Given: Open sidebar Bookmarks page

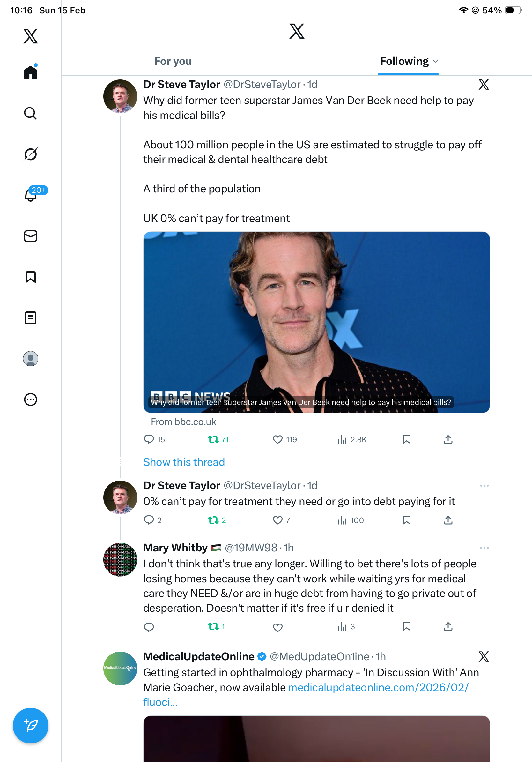Looking at the screenshot, I should 31,277.
